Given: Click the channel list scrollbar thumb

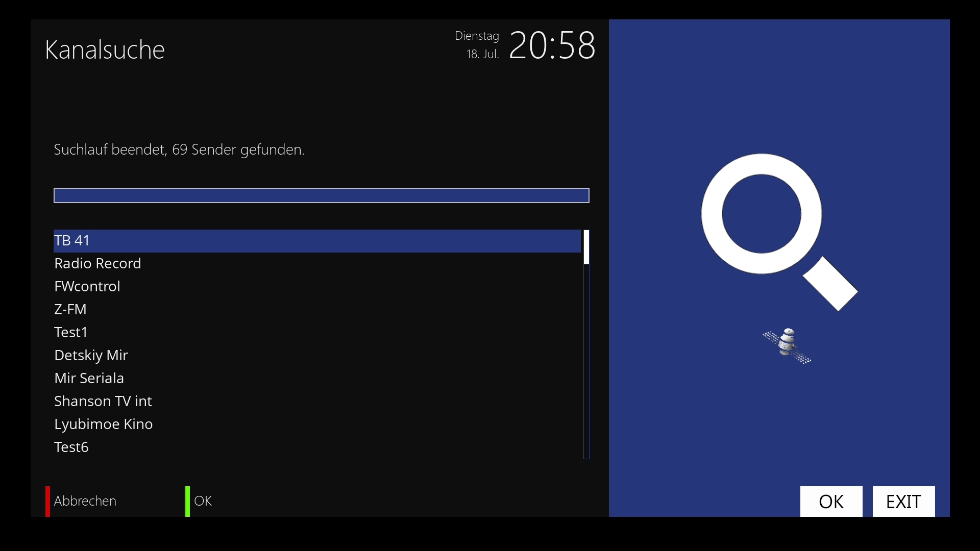Looking at the screenshot, I should pyautogui.click(x=586, y=247).
